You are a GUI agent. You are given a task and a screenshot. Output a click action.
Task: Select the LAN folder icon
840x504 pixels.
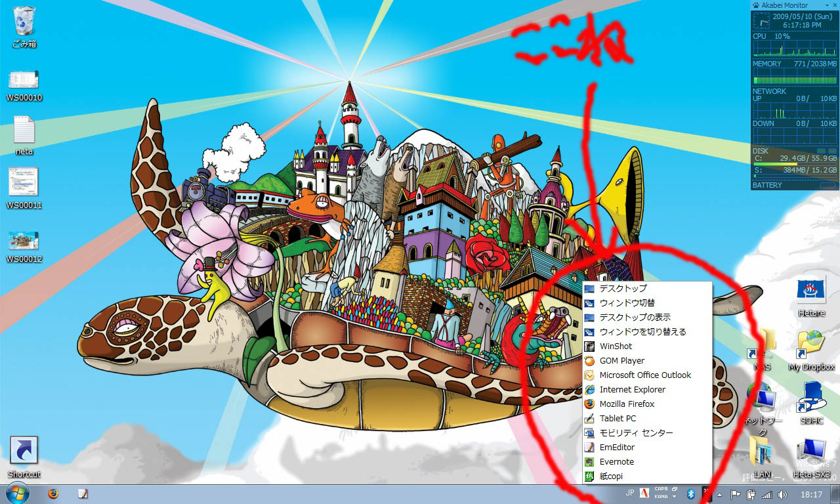tap(763, 457)
